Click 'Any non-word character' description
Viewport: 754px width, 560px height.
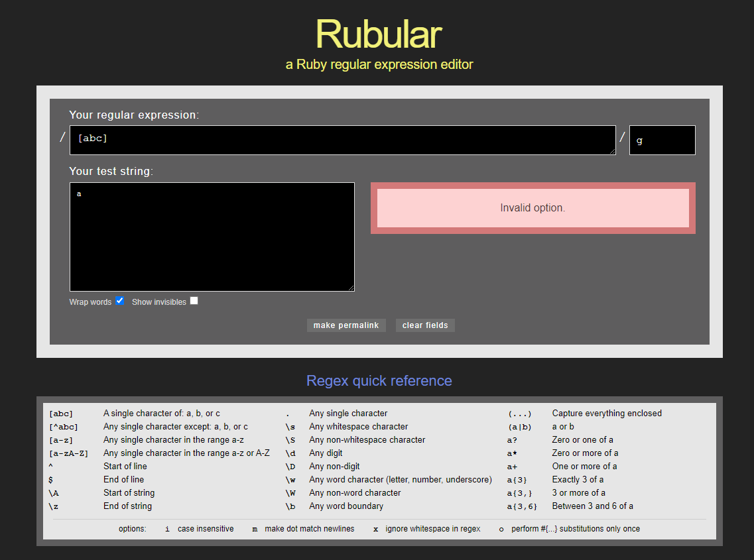click(x=355, y=492)
